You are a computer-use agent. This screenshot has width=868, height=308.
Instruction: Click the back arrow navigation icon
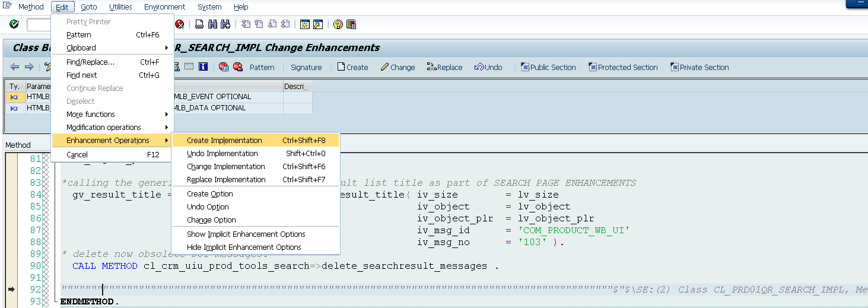point(15,67)
